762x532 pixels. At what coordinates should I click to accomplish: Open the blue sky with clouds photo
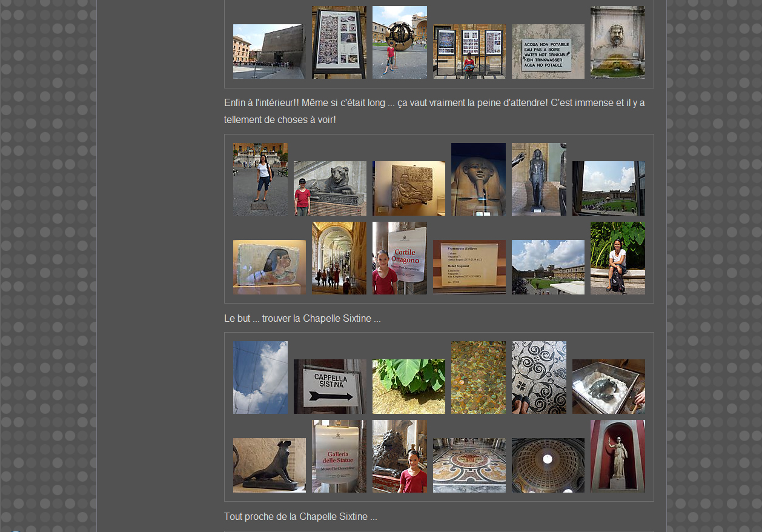pyautogui.click(x=260, y=377)
